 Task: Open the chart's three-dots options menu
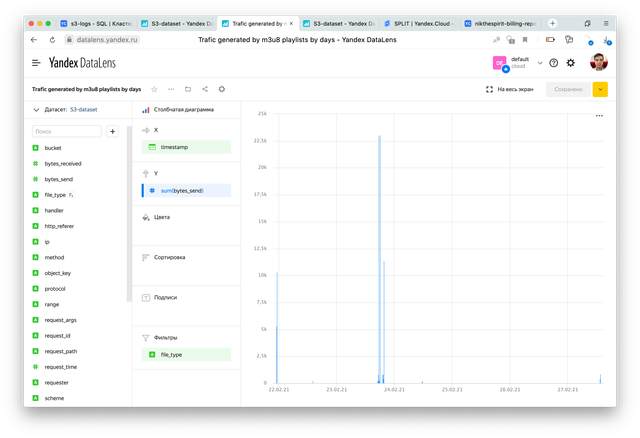click(x=599, y=116)
